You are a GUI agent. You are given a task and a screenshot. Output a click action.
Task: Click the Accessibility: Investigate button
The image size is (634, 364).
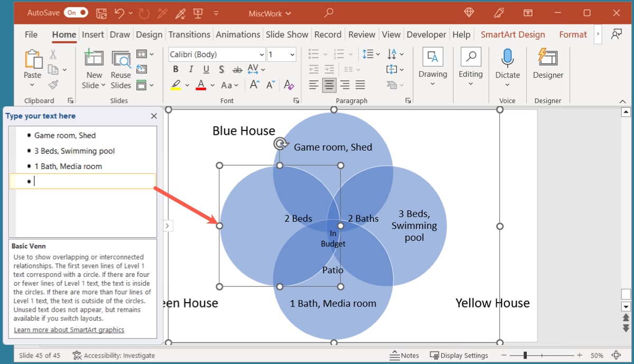[x=114, y=355]
